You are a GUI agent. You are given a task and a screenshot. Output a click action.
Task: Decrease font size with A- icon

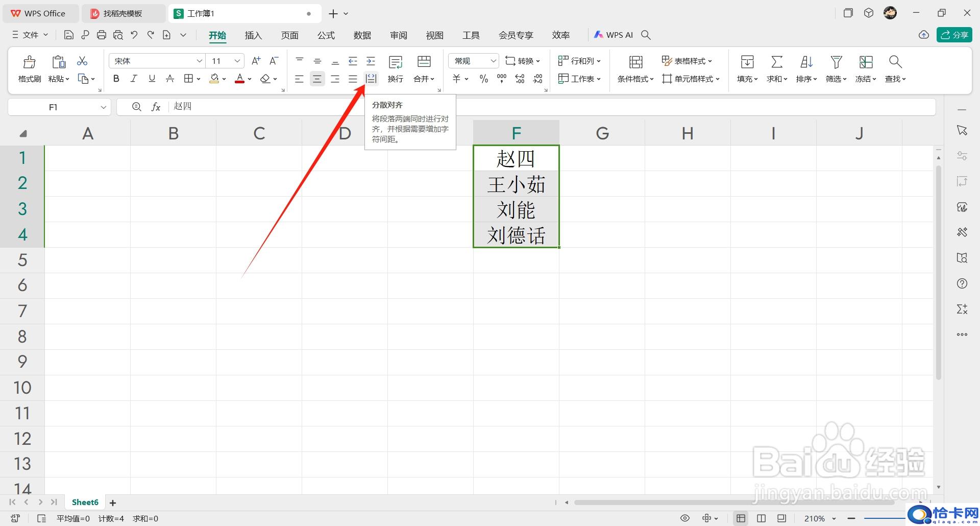point(274,61)
